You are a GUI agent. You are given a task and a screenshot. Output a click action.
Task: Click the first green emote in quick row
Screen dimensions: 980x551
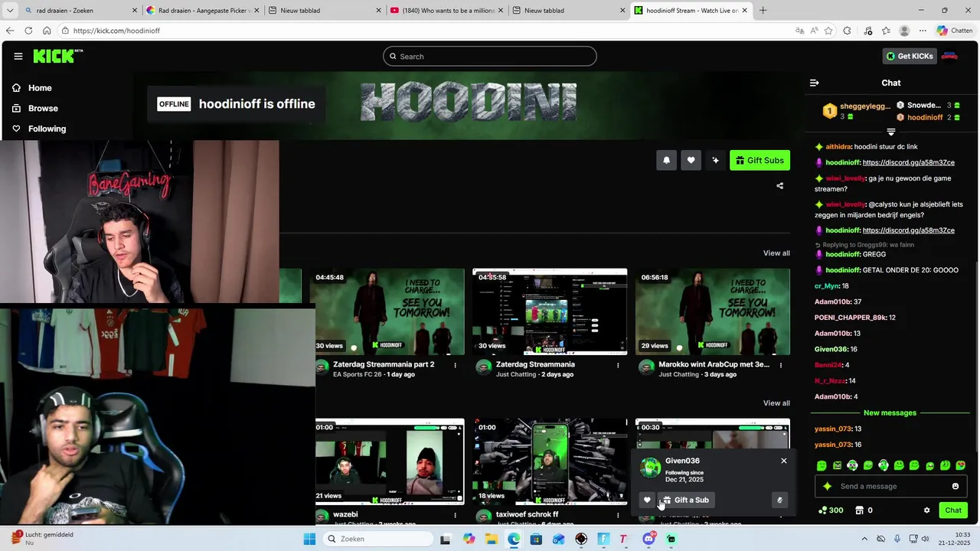coord(822,465)
